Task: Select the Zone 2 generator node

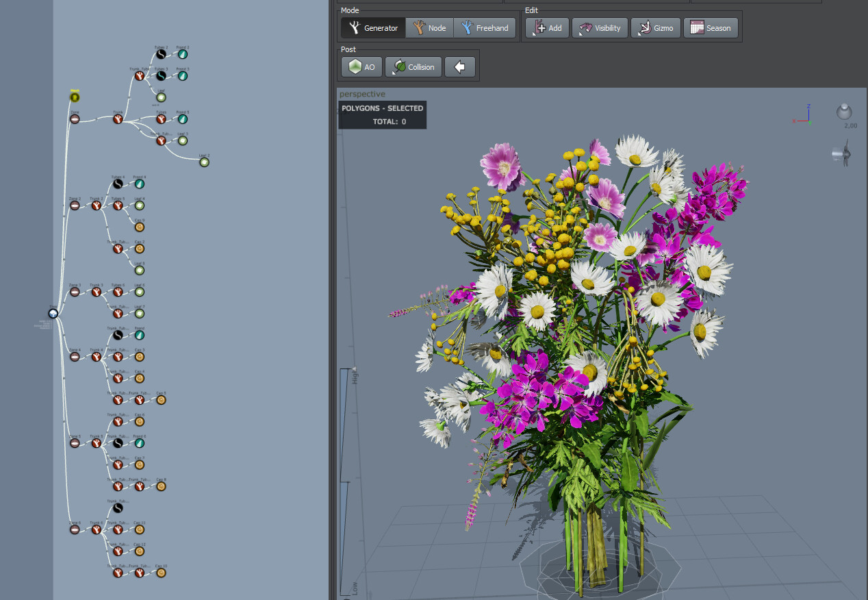Action: [75, 205]
